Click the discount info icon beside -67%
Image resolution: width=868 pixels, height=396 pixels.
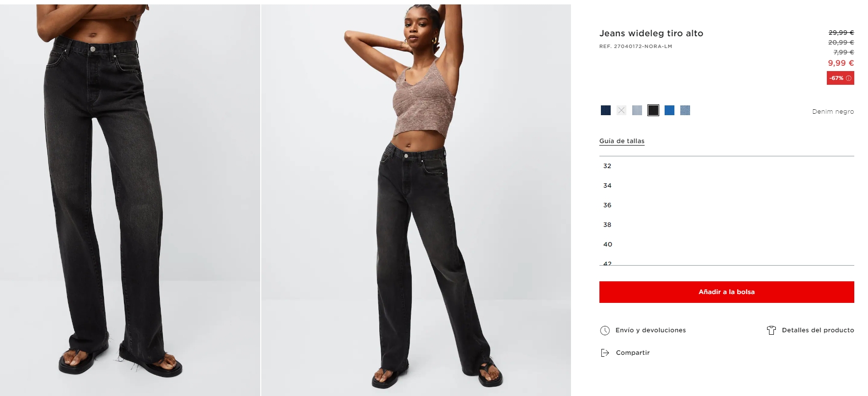click(x=848, y=78)
